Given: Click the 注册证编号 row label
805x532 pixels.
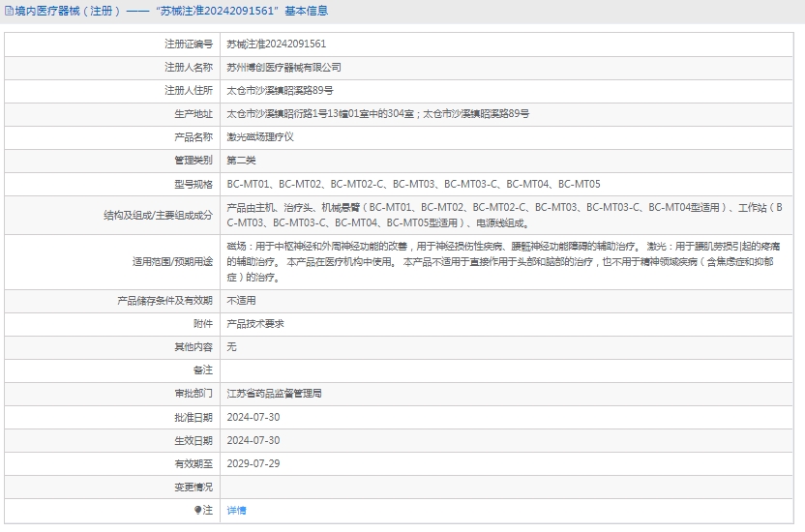Looking at the screenshot, I should [188, 44].
